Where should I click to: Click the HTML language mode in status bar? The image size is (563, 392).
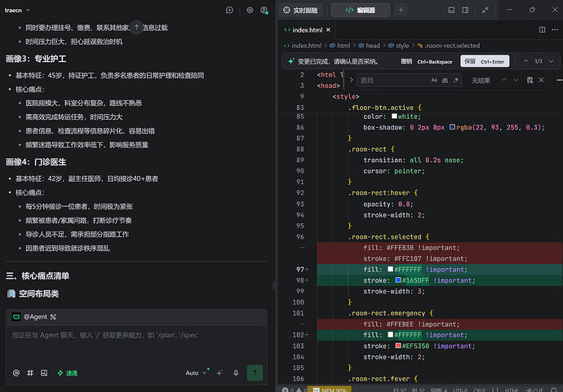coord(512,390)
